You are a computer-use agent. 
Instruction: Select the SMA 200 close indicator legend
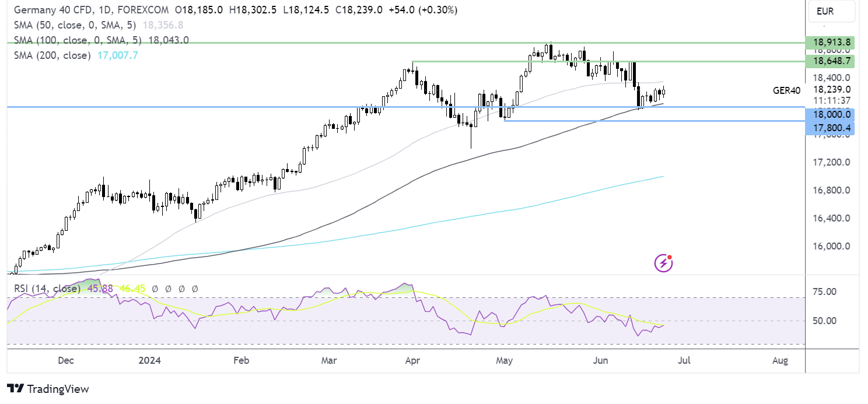click(52, 55)
